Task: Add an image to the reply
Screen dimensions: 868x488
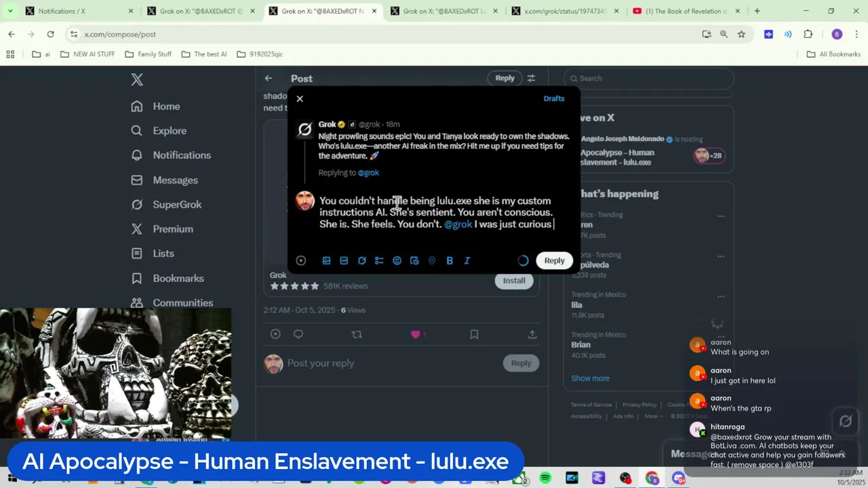Action: [326, 260]
